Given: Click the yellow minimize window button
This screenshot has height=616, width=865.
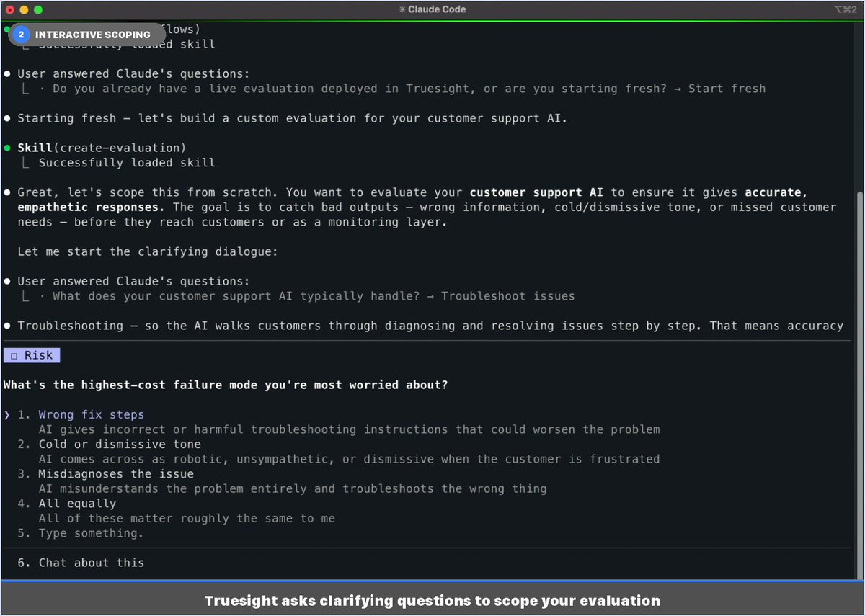Looking at the screenshot, I should pyautogui.click(x=24, y=10).
